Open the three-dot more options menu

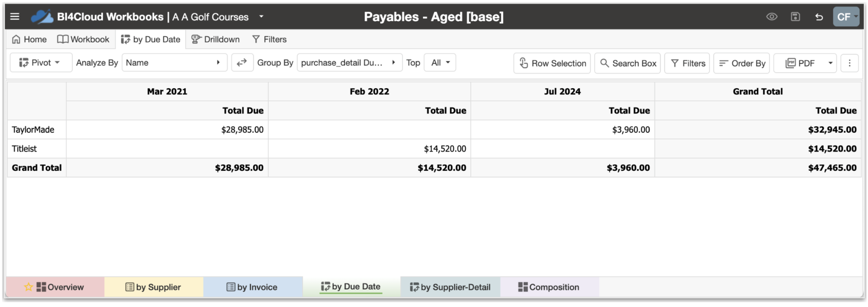(x=849, y=63)
